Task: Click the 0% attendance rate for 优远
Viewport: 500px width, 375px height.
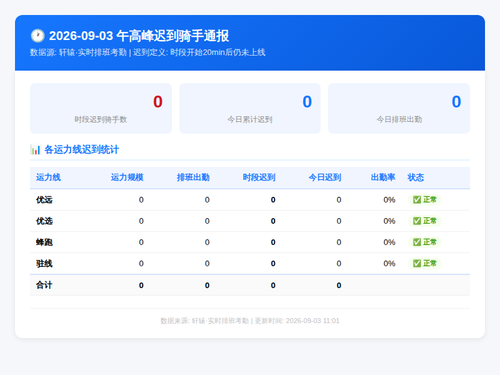Action: pos(389,200)
